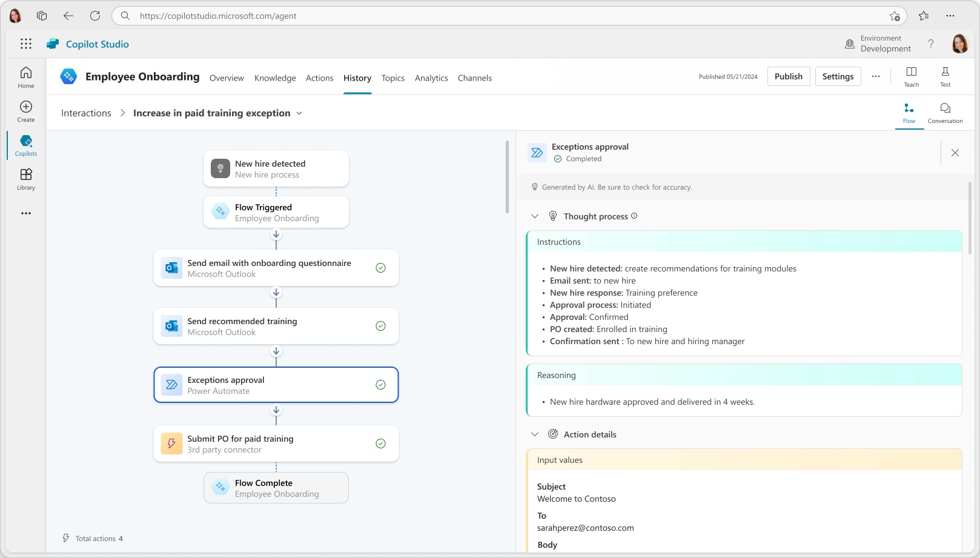Click the flow canvas vertical scrollbar

507,177
